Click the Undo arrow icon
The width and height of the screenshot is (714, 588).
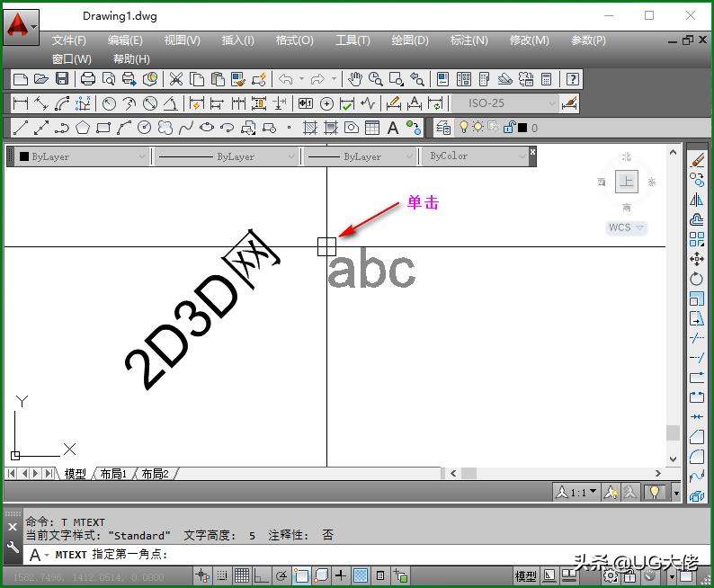coord(285,79)
